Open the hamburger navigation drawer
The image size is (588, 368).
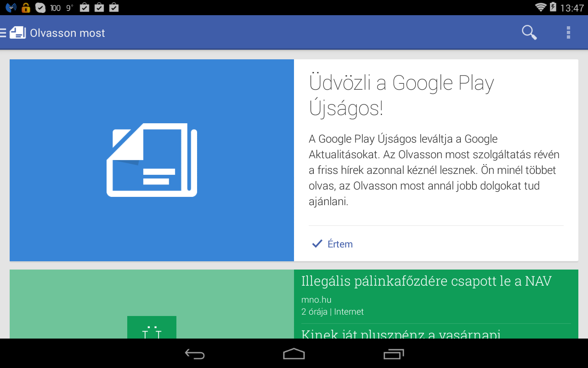coord(3,33)
